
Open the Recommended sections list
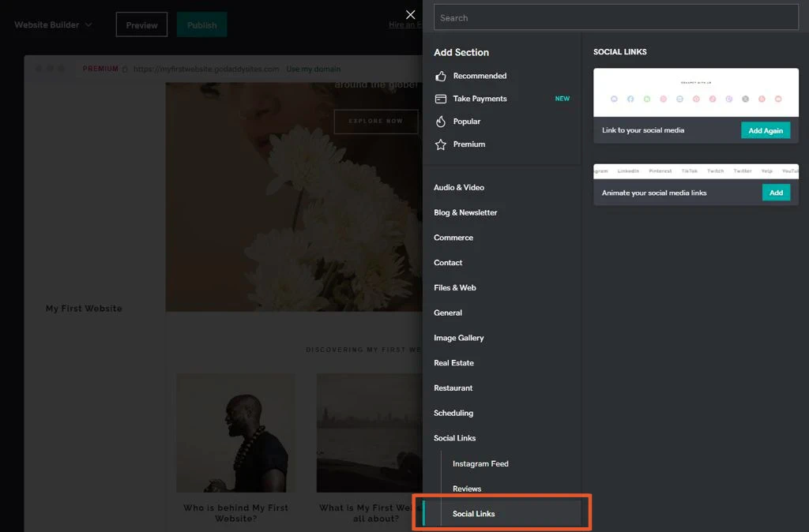point(480,76)
